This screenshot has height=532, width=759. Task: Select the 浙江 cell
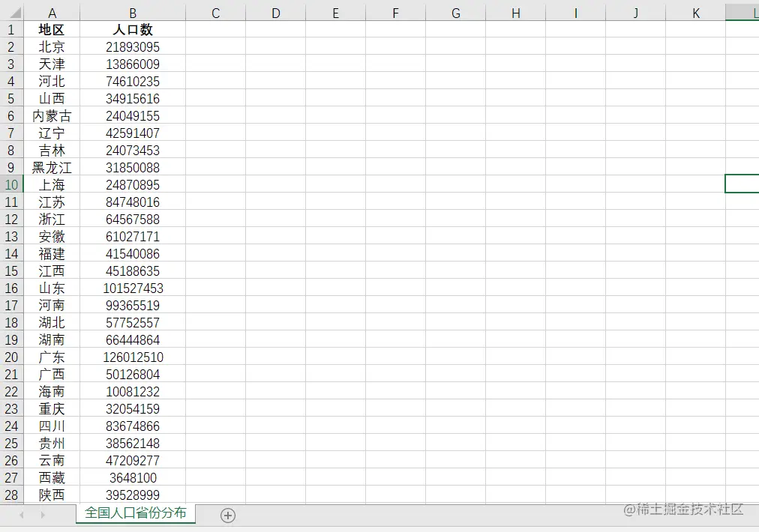pos(52,220)
